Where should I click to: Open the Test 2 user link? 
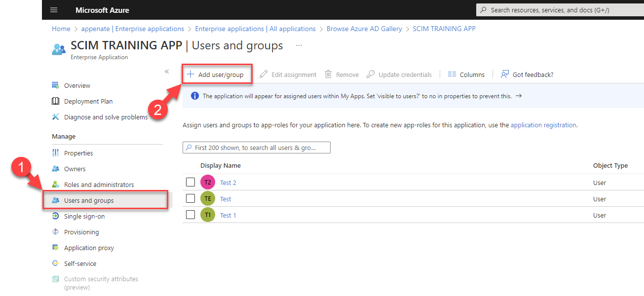click(228, 183)
